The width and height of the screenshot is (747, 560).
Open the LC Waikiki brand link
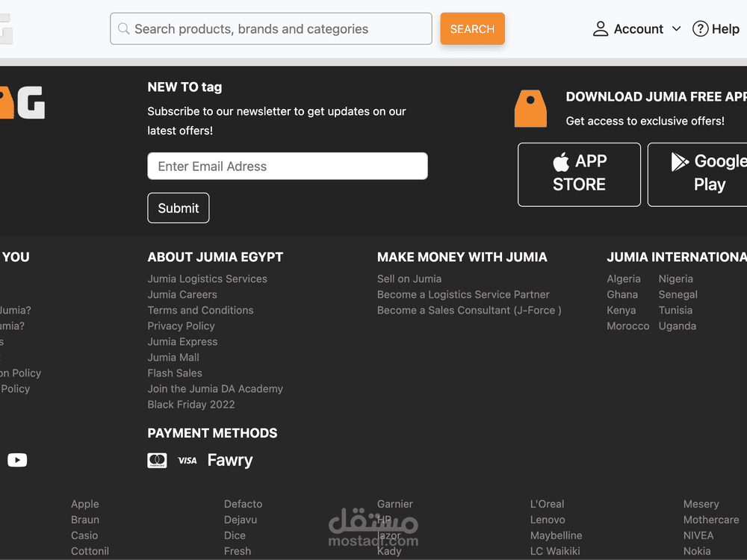[555, 551]
